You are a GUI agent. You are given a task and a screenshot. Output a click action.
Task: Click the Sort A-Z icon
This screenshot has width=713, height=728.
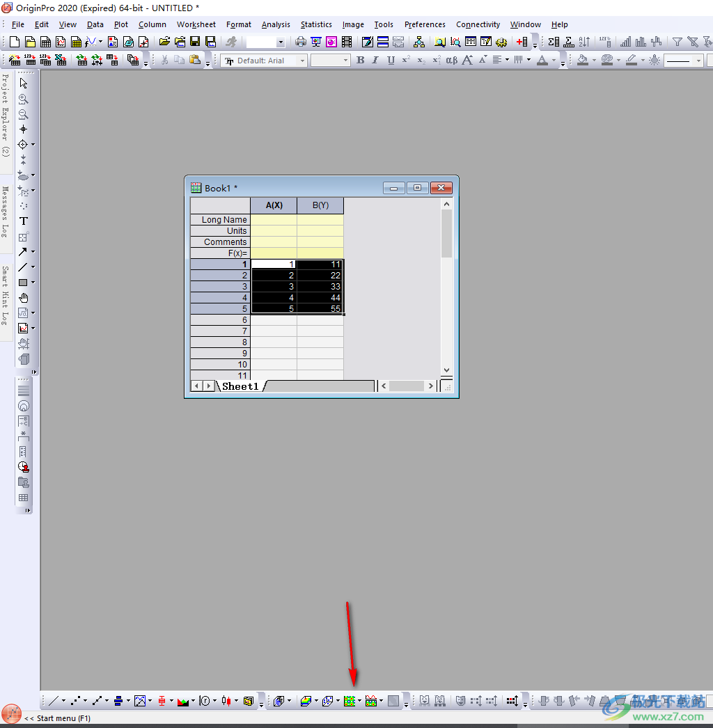tap(584, 42)
